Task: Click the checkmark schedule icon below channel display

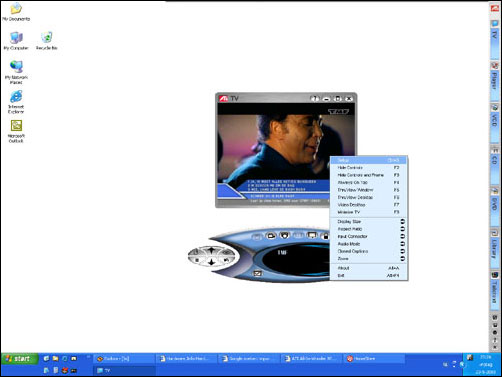Action: (x=257, y=274)
